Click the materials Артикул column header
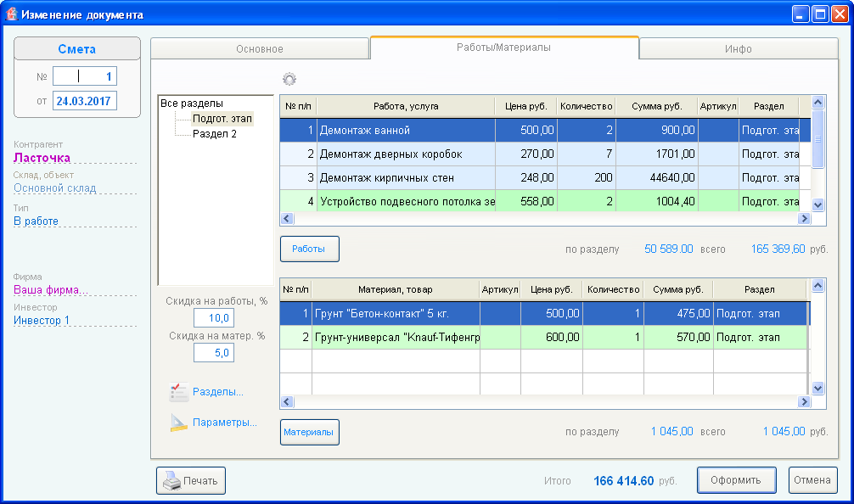 click(x=500, y=289)
